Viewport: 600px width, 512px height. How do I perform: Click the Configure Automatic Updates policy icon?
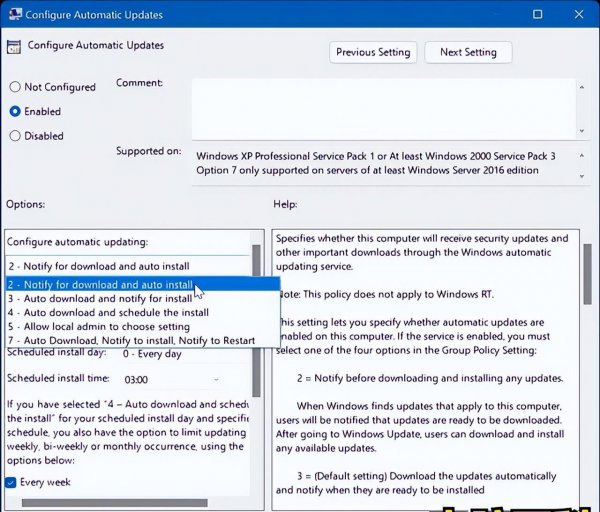14,47
